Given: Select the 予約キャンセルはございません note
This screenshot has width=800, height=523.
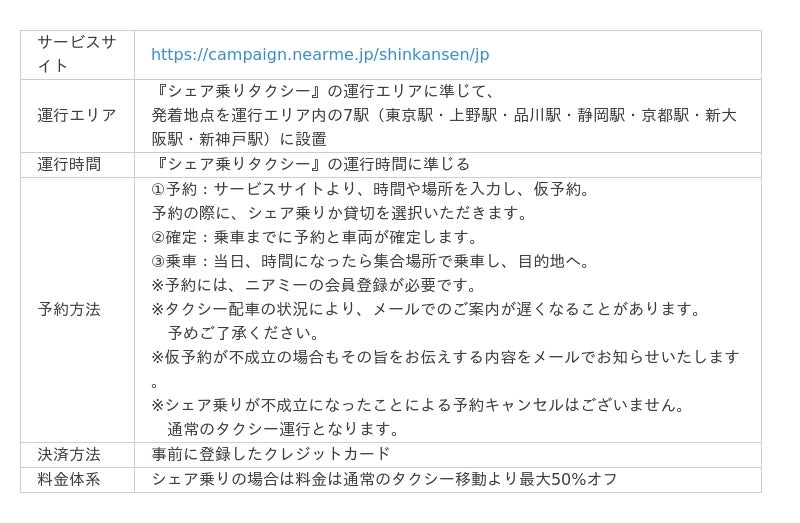Looking at the screenshot, I should (419, 405).
